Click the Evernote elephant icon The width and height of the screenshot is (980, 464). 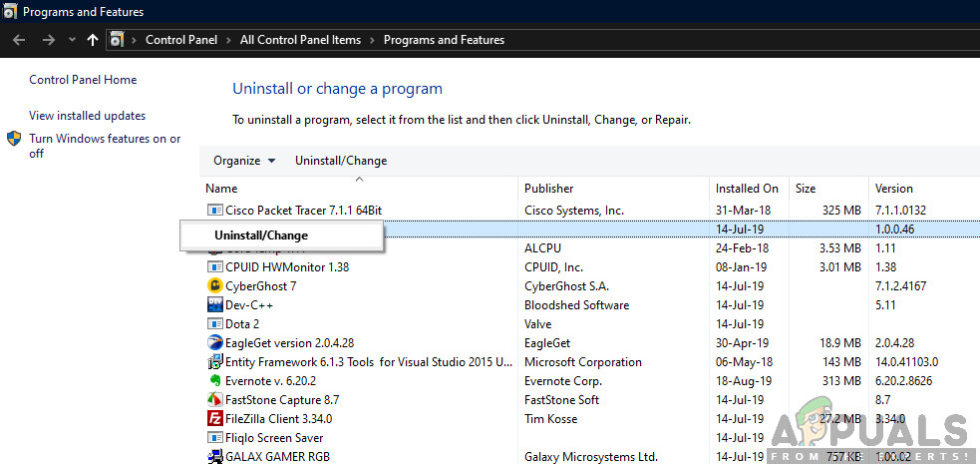tap(214, 381)
